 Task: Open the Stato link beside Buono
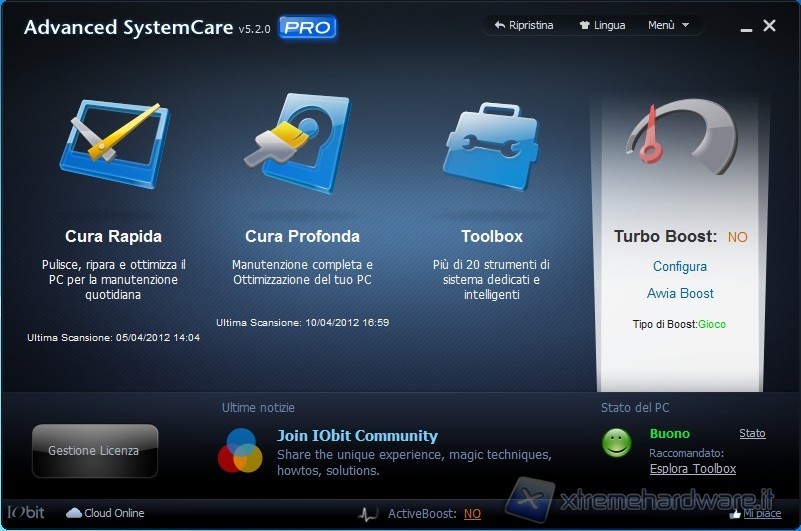752,433
